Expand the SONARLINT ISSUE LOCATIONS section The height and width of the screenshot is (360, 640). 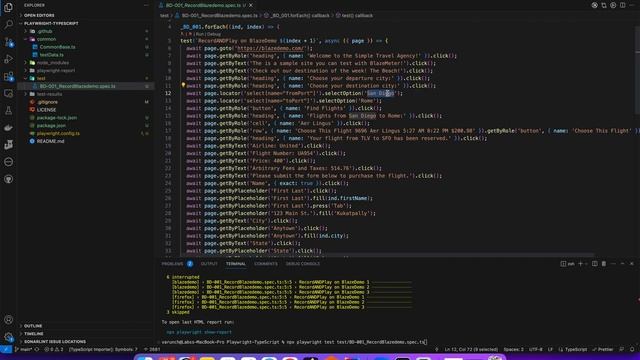(x=55, y=342)
